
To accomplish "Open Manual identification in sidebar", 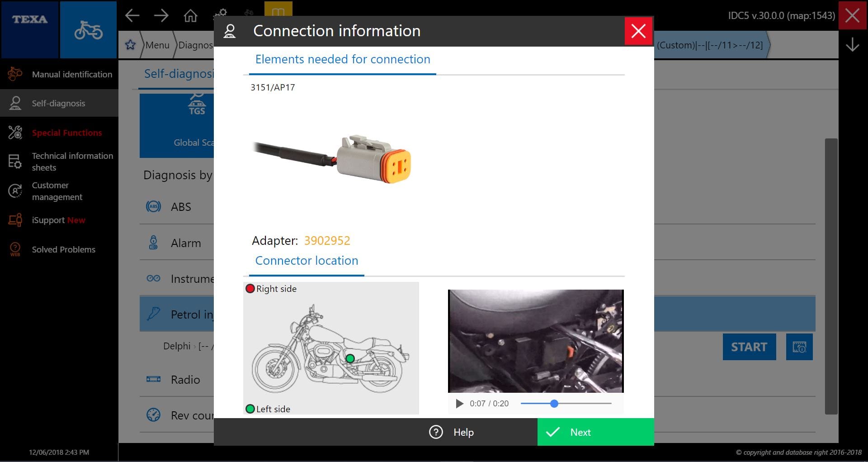I will [x=72, y=74].
